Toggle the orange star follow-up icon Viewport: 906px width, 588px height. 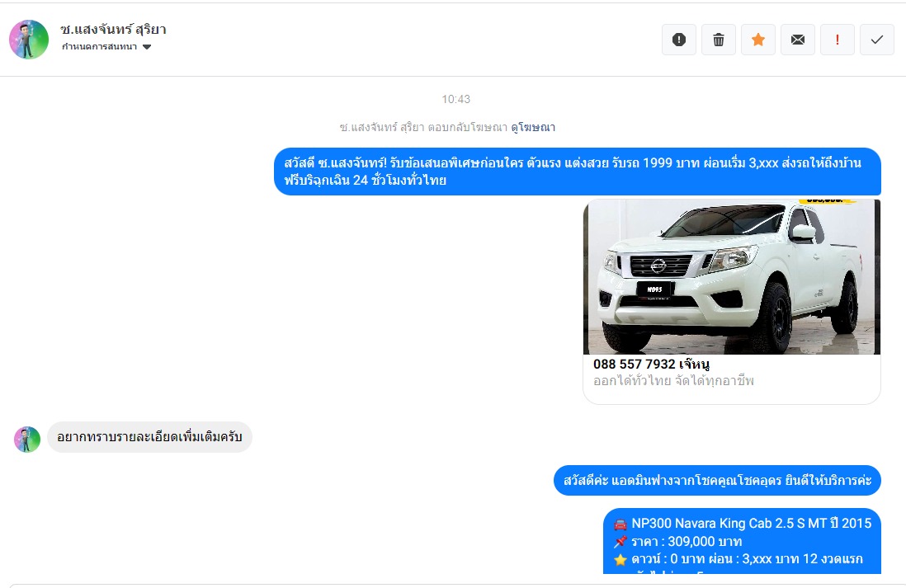(758, 40)
